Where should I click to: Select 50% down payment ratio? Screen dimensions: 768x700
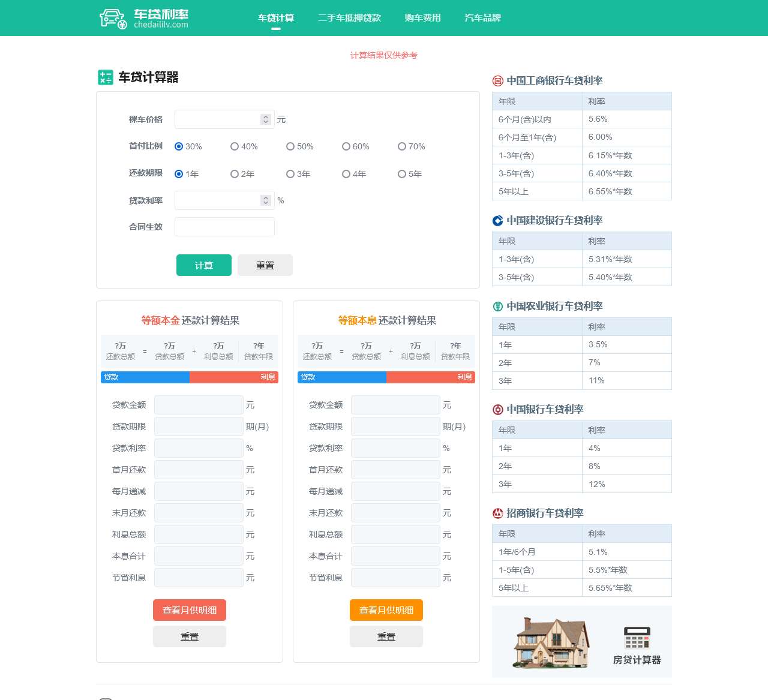click(x=290, y=146)
